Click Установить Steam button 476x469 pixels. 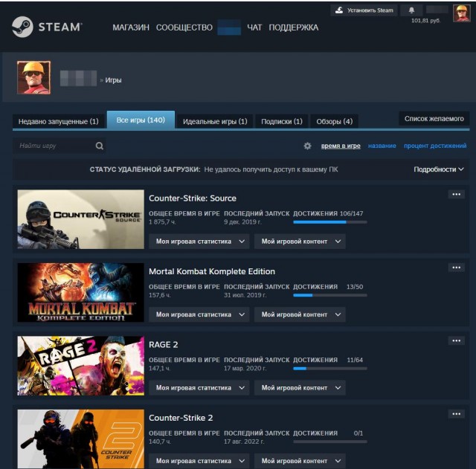point(364,10)
